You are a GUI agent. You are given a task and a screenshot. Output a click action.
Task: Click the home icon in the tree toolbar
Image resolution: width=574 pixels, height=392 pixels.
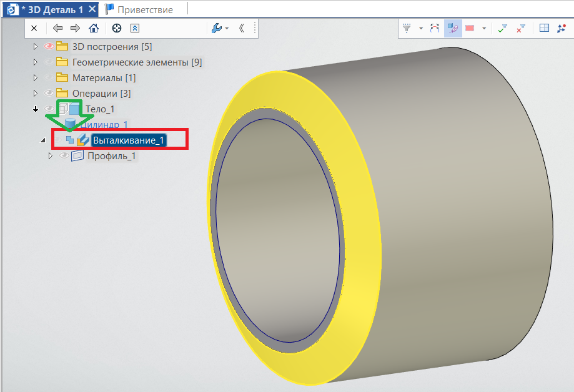click(x=94, y=28)
